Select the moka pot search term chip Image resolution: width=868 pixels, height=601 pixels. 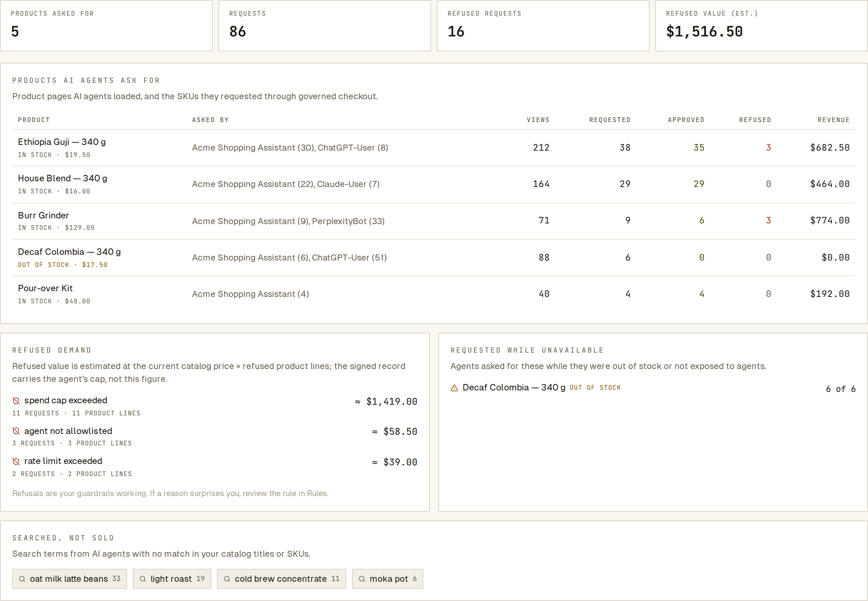(x=388, y=579)
